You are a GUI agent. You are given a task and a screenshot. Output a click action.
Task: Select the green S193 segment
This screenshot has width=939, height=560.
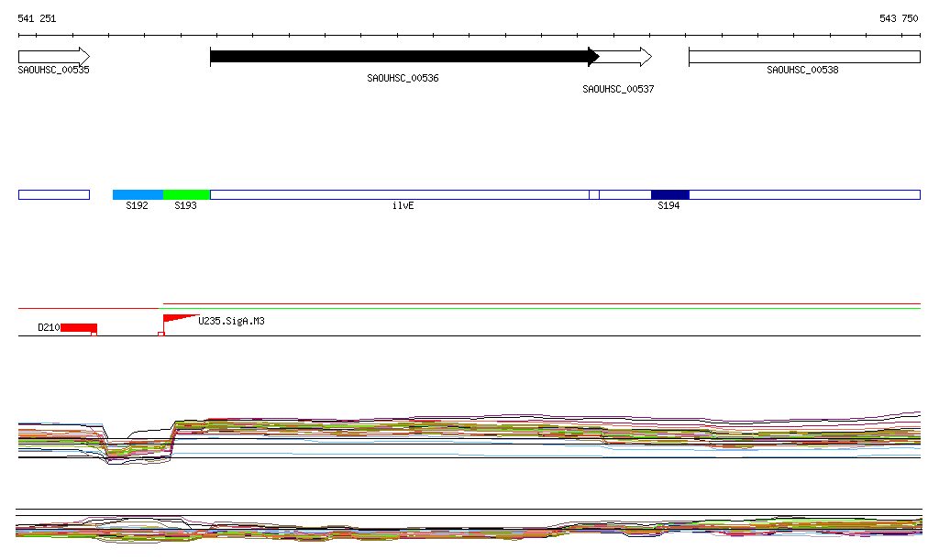(186, 194)
